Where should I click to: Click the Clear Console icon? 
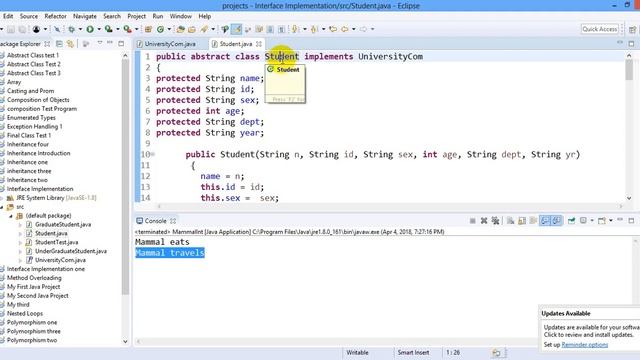510,221
